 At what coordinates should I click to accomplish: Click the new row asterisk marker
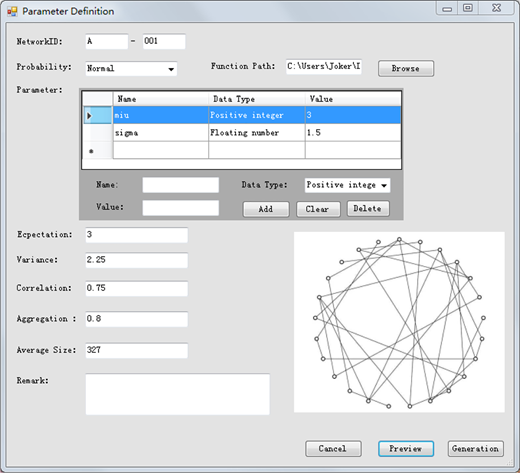[91, 151]
